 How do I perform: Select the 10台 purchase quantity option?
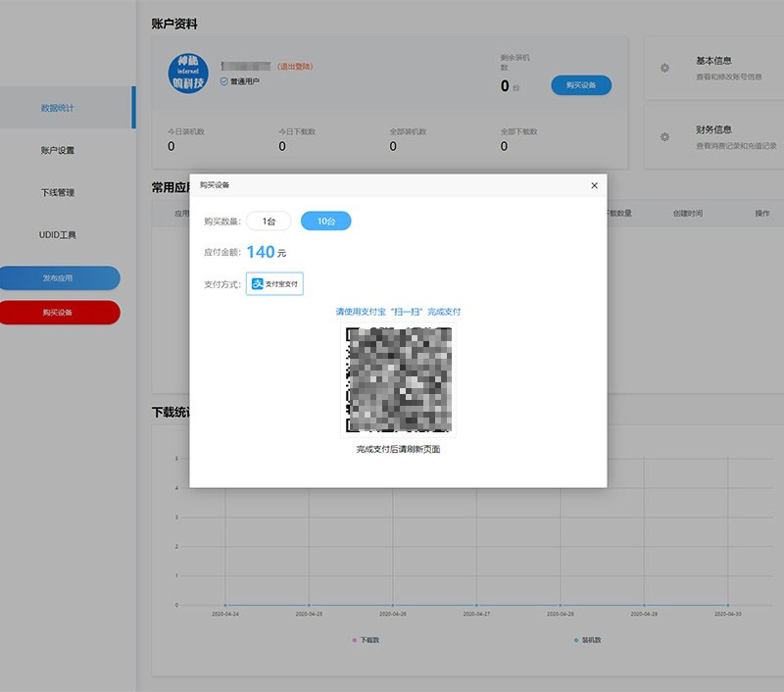[x=326, y=222]
